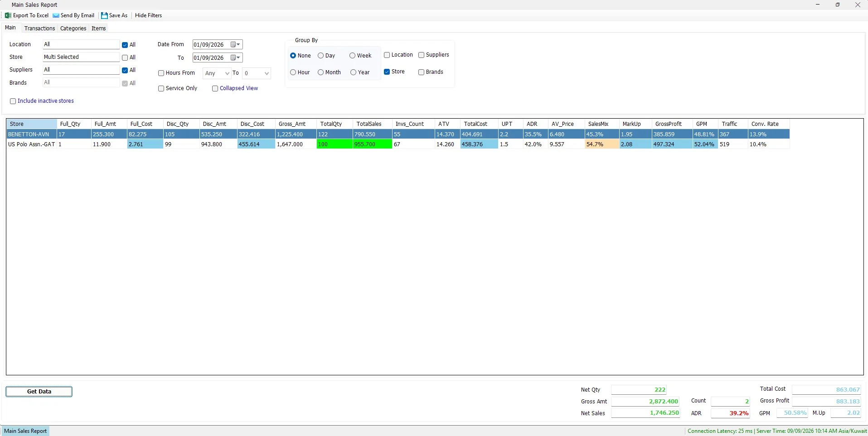Click the Get Data button
The height and width of the screenshot is (436, 868).
[39, 392]
